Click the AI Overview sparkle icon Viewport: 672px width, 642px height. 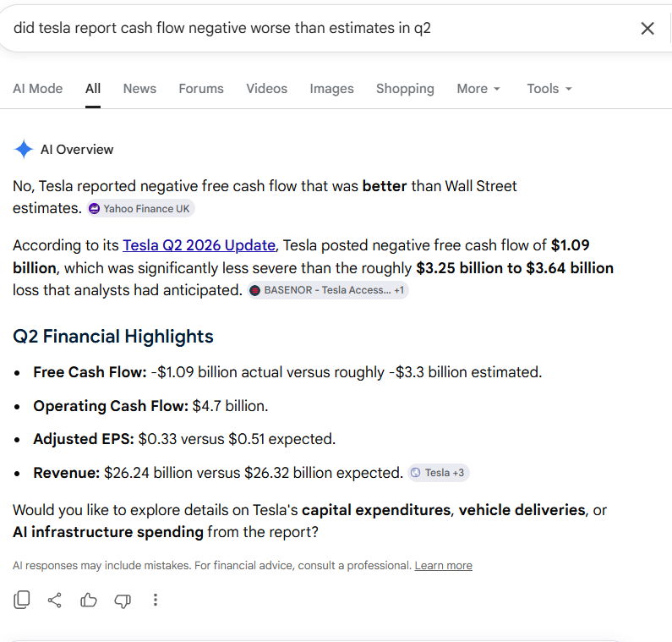tap(24, 149)
